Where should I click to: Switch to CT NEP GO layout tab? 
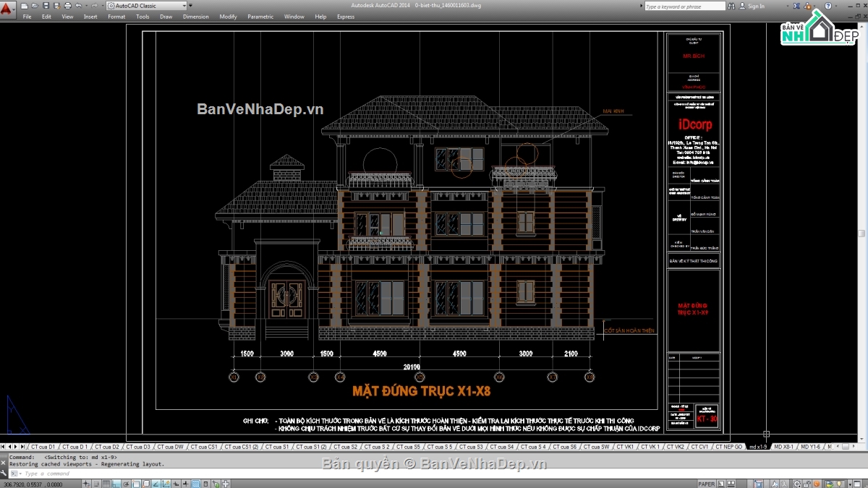coord(728,447)
